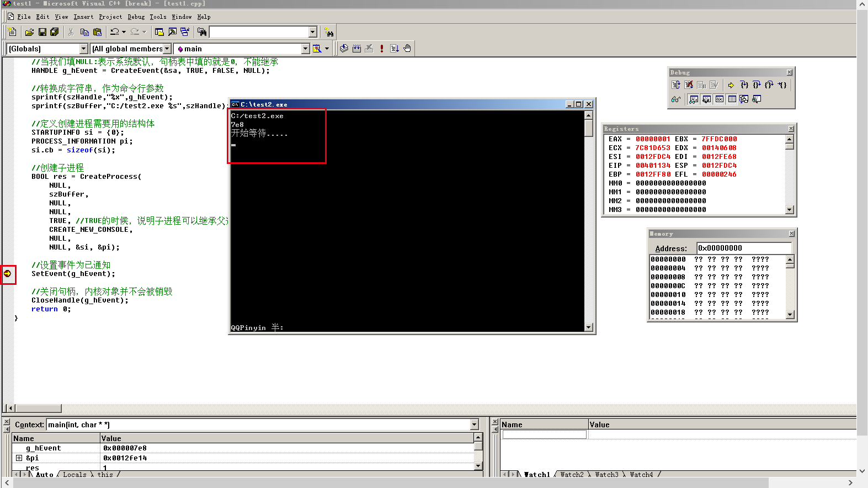Viewport: 868px width, 488px height.
Task: Switch to the Watch2 tab
Action: pos(572,474)
